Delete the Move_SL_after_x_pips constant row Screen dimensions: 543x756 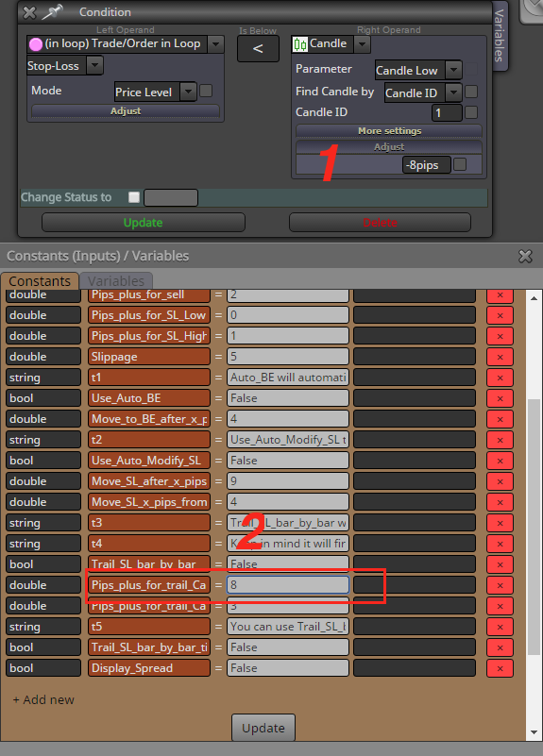[x=500, y=481]
